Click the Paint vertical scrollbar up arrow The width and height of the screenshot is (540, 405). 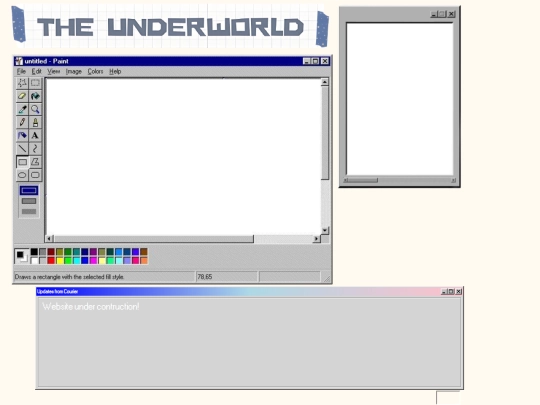point(325,82)
